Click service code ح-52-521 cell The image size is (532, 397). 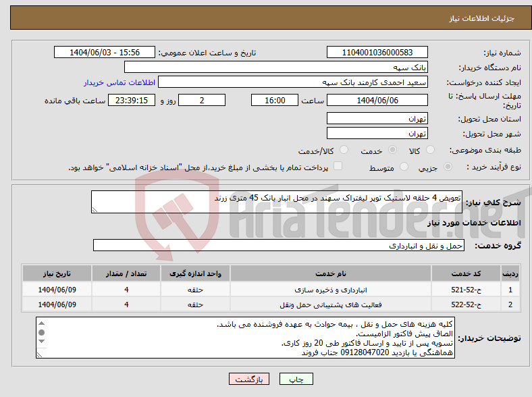(x=467, y=290)
